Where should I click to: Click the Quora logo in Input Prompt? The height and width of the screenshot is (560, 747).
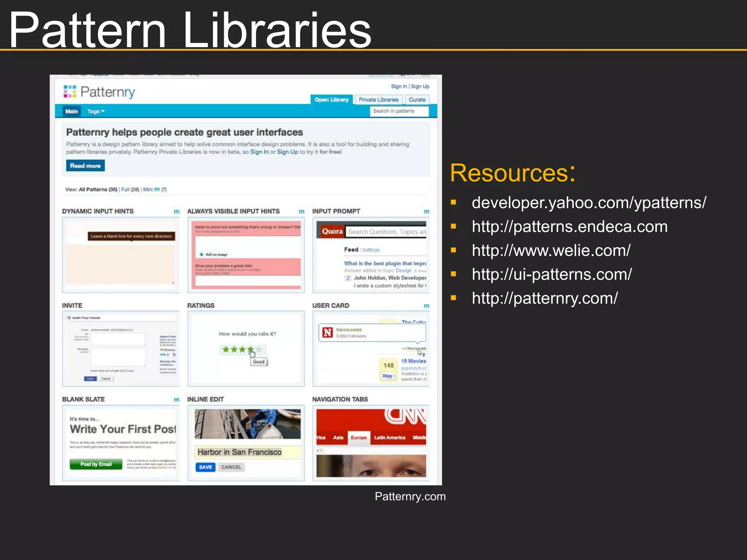pyautogui.click(x=332, y=231)
